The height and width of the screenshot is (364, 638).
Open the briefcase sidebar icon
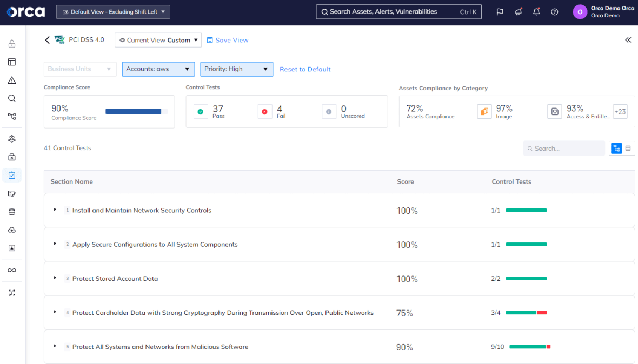tap(12, 157)
